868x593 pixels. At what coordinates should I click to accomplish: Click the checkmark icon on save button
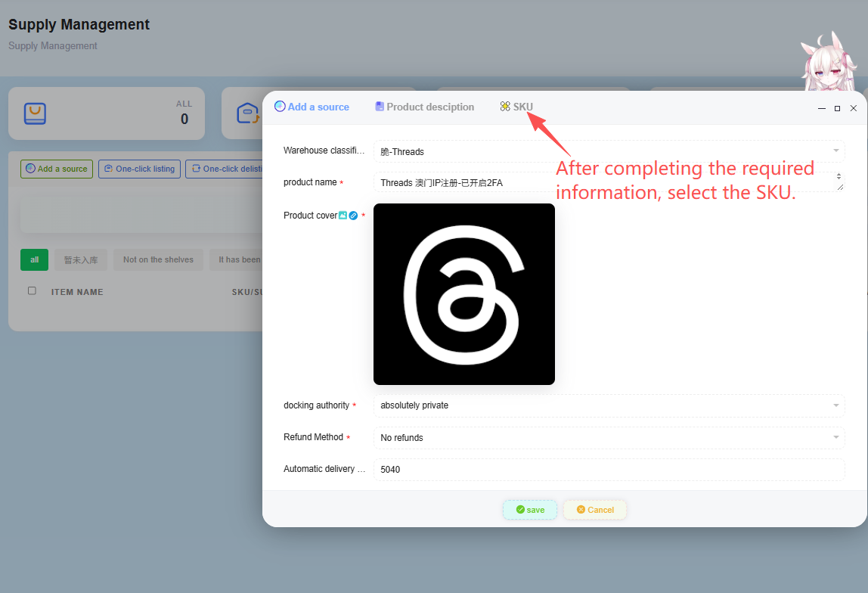(520, 509)
